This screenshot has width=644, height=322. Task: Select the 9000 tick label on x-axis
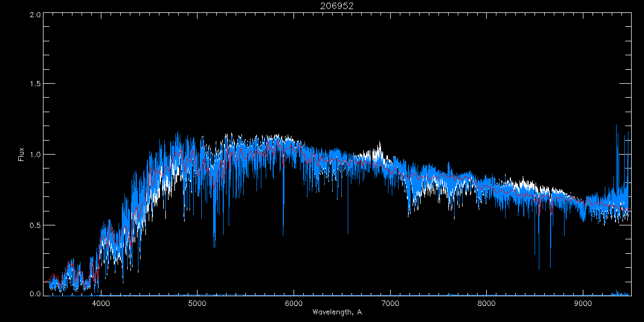coord(583,303)
